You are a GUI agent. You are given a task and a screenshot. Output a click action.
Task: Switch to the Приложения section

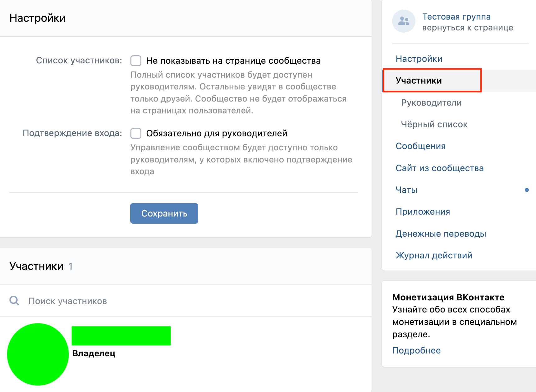point(423,212)
